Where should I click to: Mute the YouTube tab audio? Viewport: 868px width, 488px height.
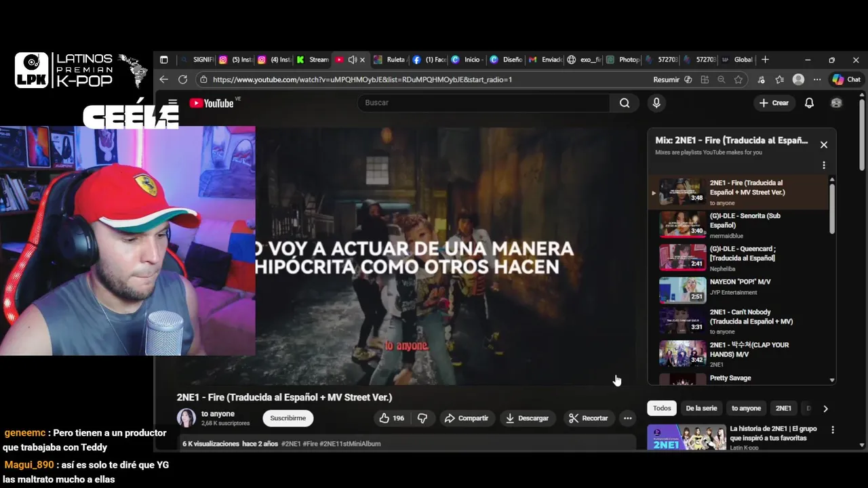pos(353,60)
